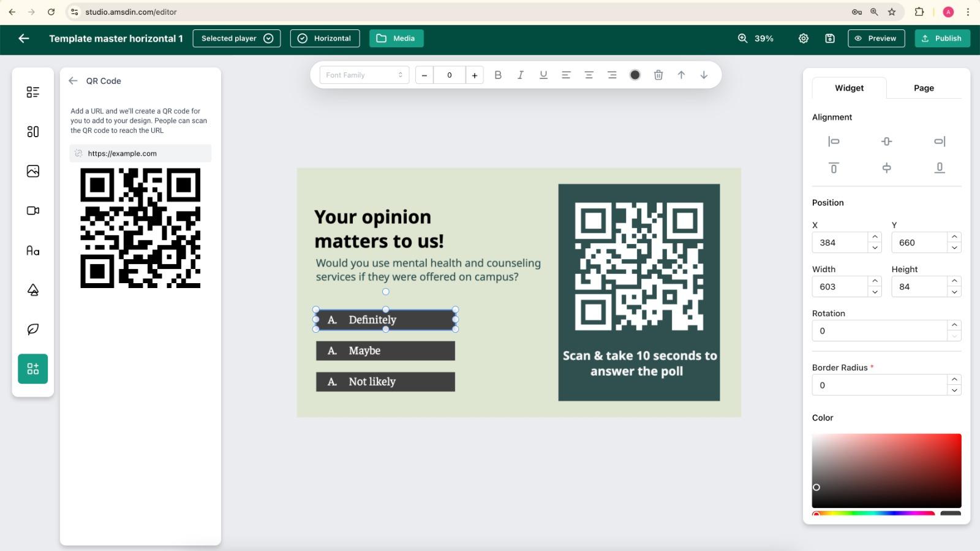Click the Preview button
The height and width of the screenshot is (551, 980).
(x=876, y=38)
